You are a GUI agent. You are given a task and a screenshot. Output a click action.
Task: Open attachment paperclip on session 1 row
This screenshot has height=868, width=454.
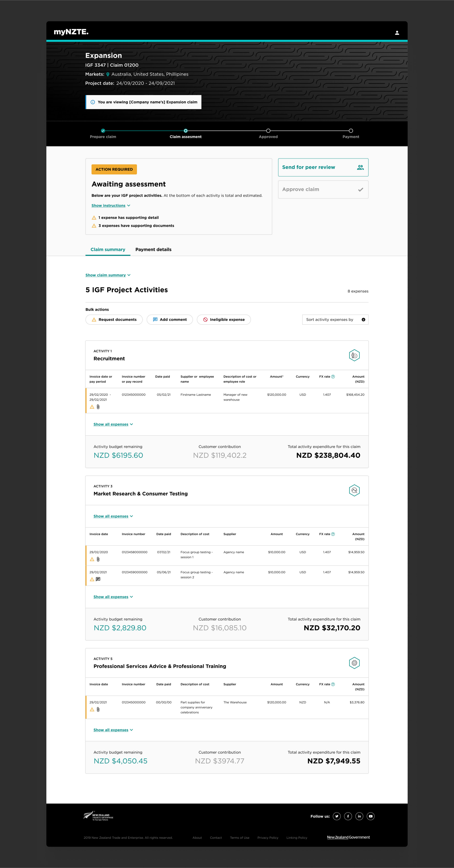pyautogui.click(x=98, y=559)
